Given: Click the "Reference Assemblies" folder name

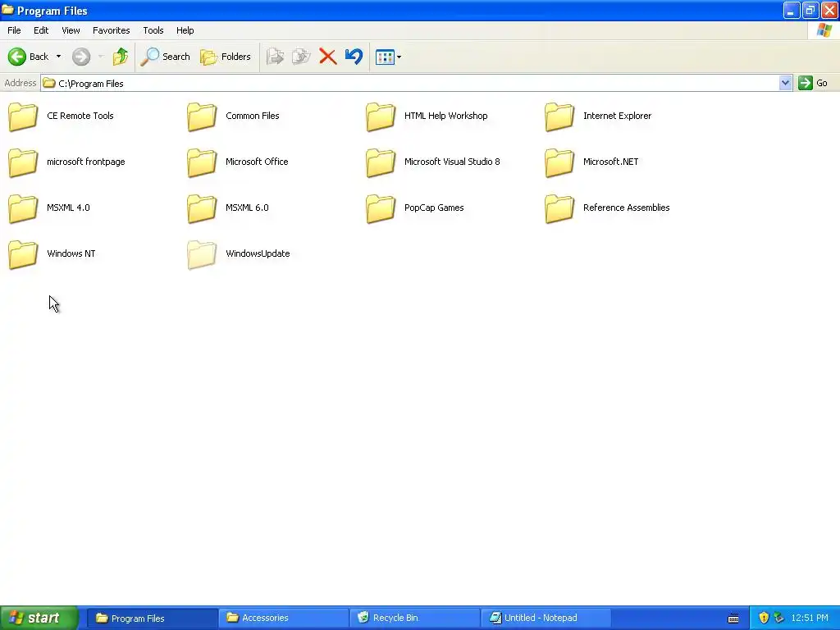Looking at the screenshot, I should coord(626,208).
